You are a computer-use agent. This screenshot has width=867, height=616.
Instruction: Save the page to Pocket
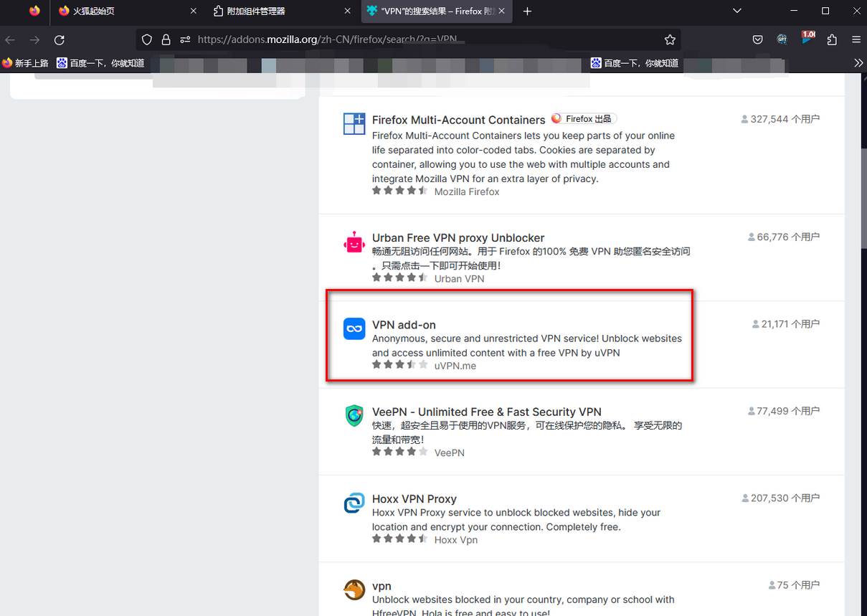(757, 39)
